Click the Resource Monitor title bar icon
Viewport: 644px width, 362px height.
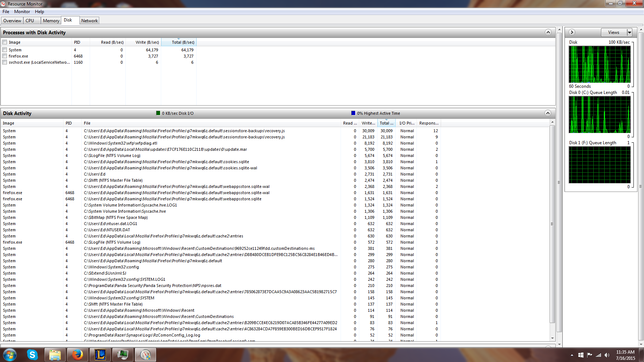pyautogui.click(x=3, y=4)
